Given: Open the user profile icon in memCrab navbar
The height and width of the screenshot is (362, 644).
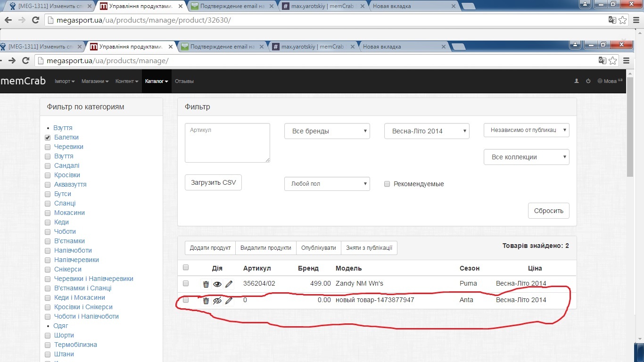Looking at the screenshot, I should pyautogui.click(x=576, y=81).
